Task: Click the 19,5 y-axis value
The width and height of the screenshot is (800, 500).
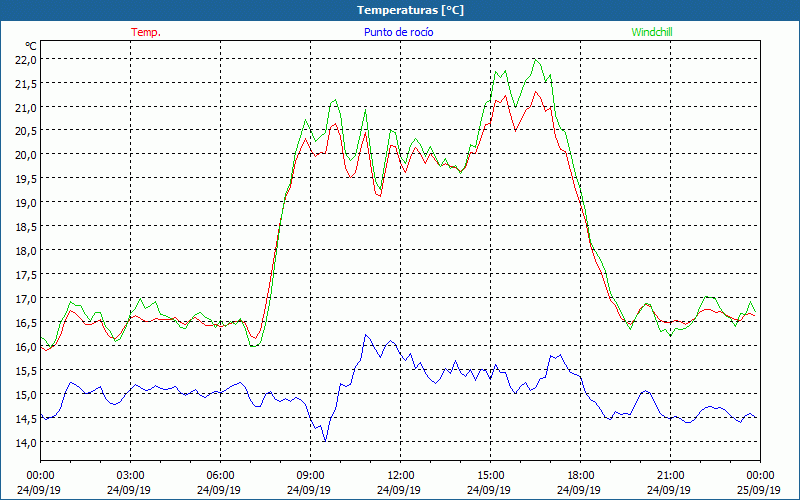Action: [26, 179]
